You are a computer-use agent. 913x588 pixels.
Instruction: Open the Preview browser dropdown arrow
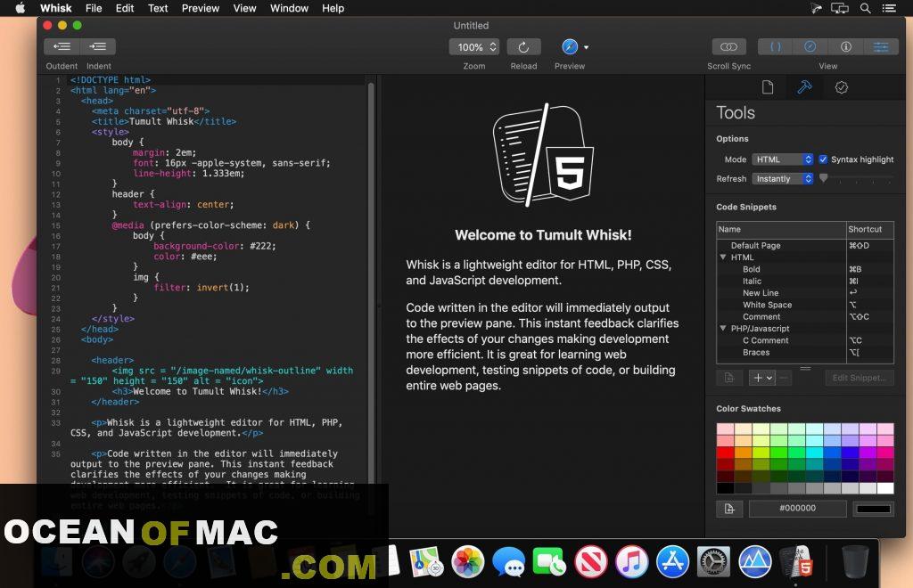587,47
